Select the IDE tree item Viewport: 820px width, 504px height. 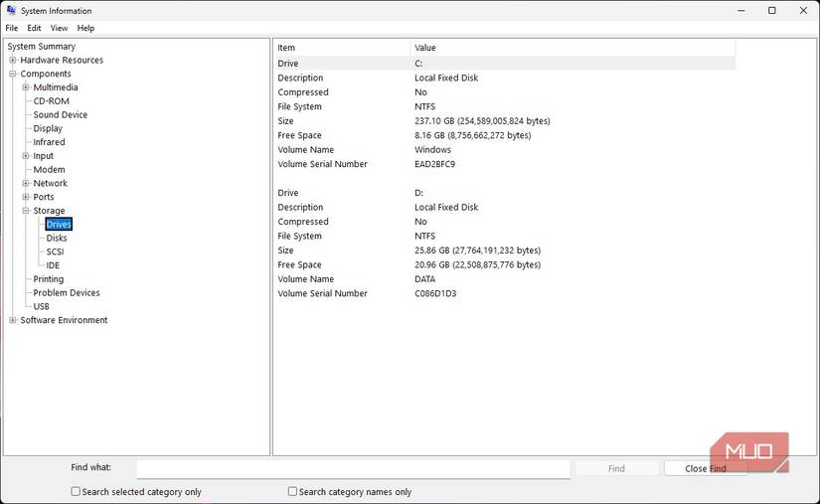(x=53, y=265)
